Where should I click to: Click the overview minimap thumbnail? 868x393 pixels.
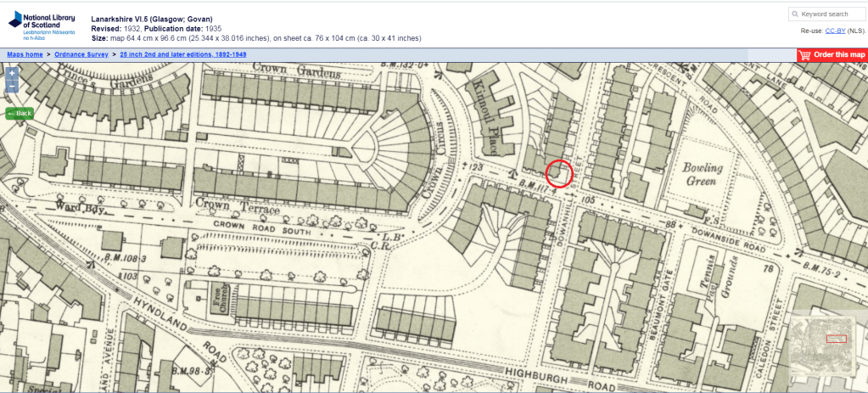click(x=826, y=346)
